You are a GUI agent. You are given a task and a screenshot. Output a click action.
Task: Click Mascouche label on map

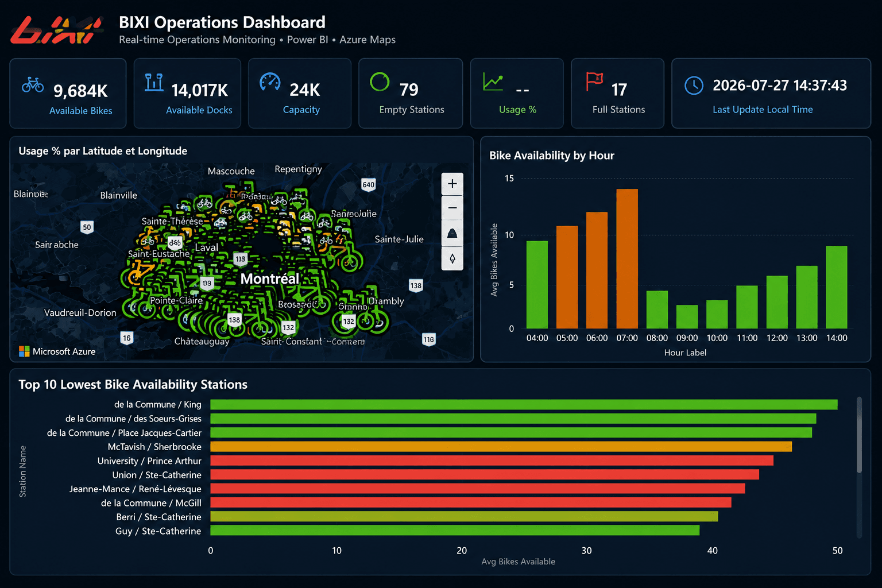coord(231,171)
